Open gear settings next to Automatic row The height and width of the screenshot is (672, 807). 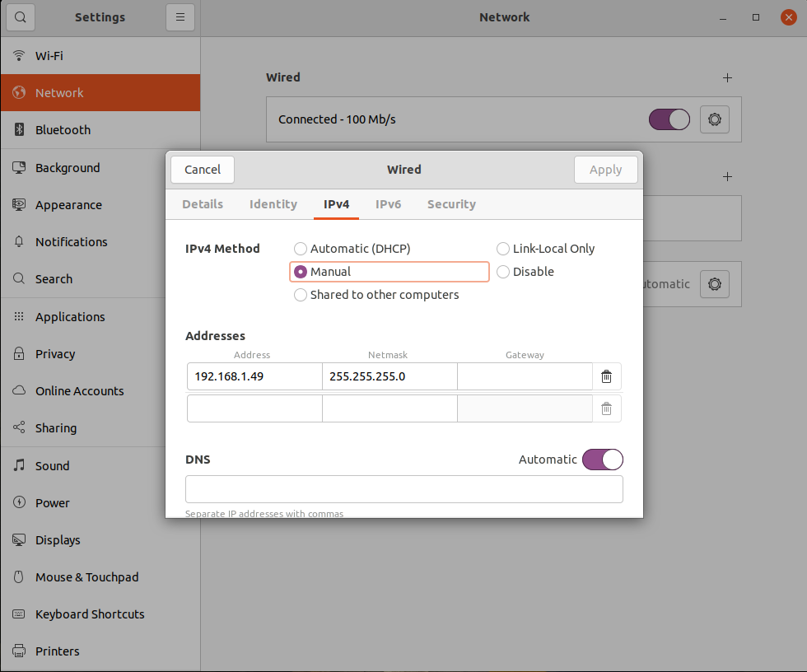715,284
